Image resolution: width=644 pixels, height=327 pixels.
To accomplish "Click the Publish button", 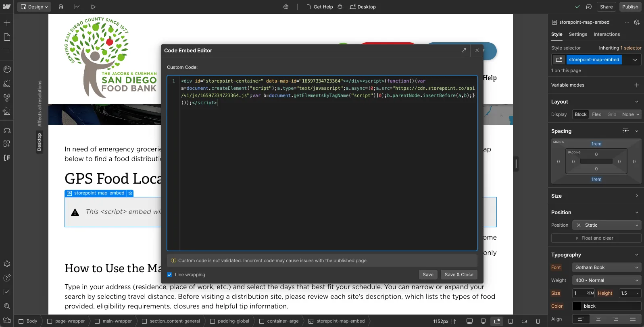I will (x=630, y=7).
